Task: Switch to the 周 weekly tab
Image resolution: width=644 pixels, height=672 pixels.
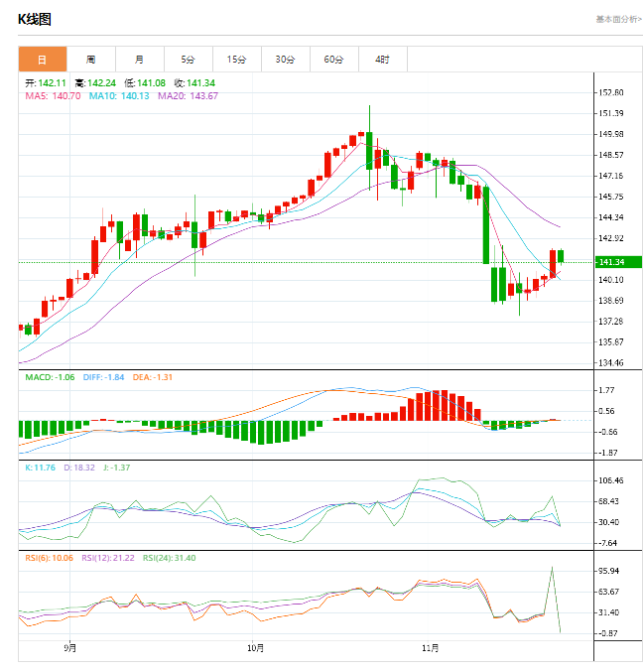Action: tap(91, 60)
